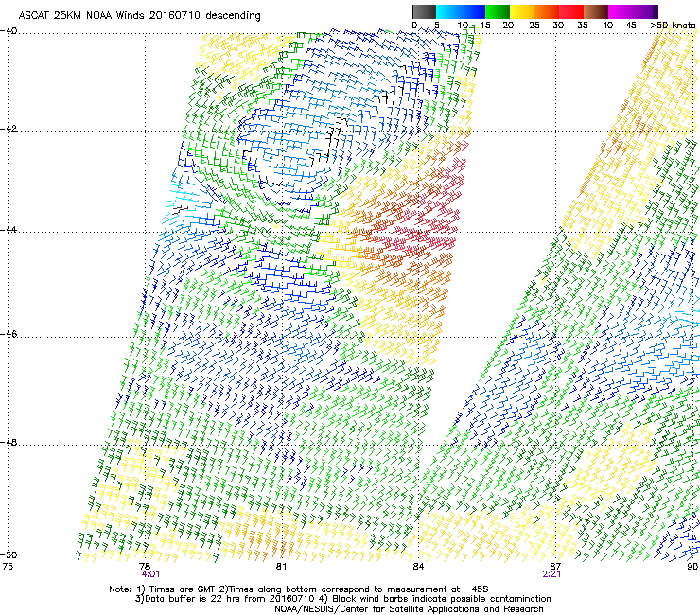The width and height of the screenshot is (700, 615).
Task: Click the purple 4:01 swath time label
Action: tap(150, 574)
